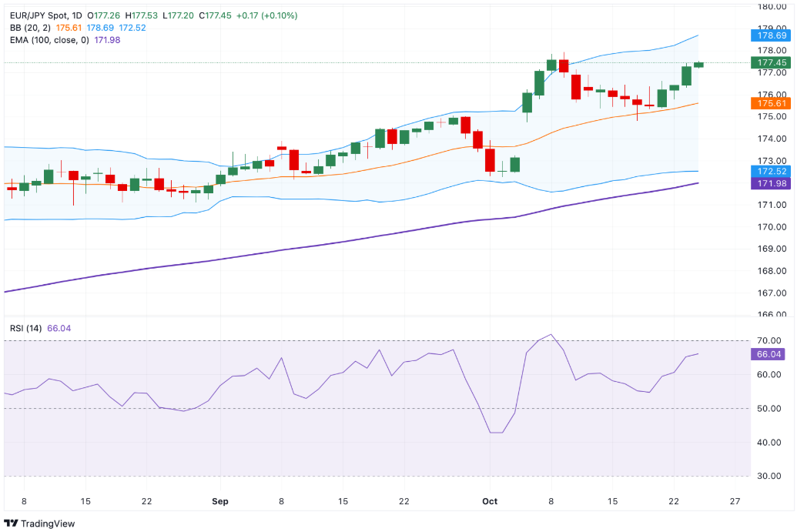797x532 pixels.
Task: Select the RSI (14) indicator label
Action: [x=26, y=328]
